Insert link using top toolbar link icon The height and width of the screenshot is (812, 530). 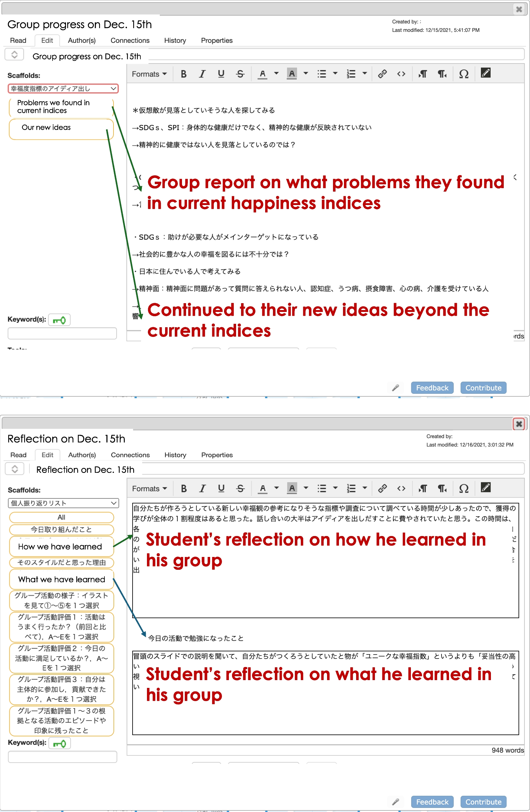click(382, 74)
